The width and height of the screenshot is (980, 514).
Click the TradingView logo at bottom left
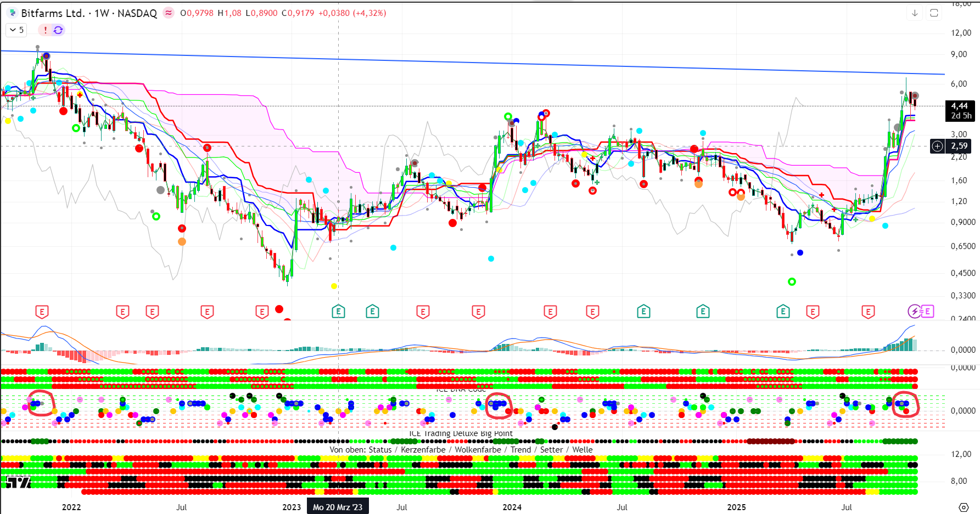pyautogui.click(x=18, y=482)
